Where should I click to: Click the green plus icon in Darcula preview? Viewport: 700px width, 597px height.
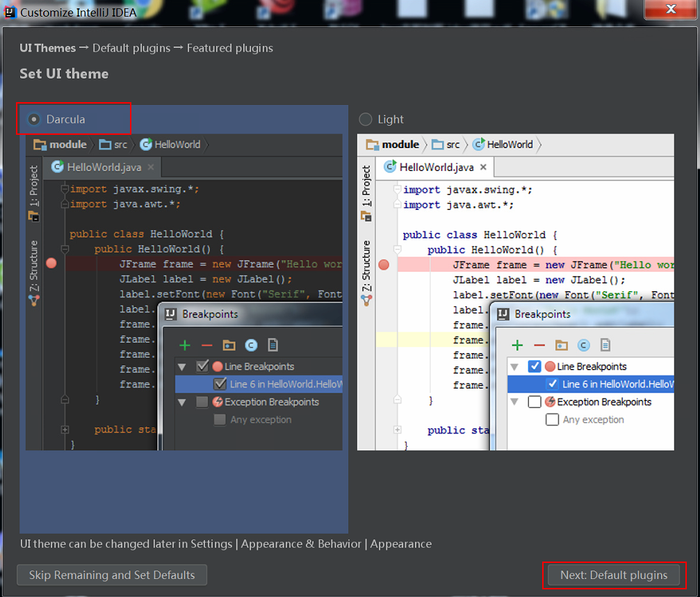185,345
